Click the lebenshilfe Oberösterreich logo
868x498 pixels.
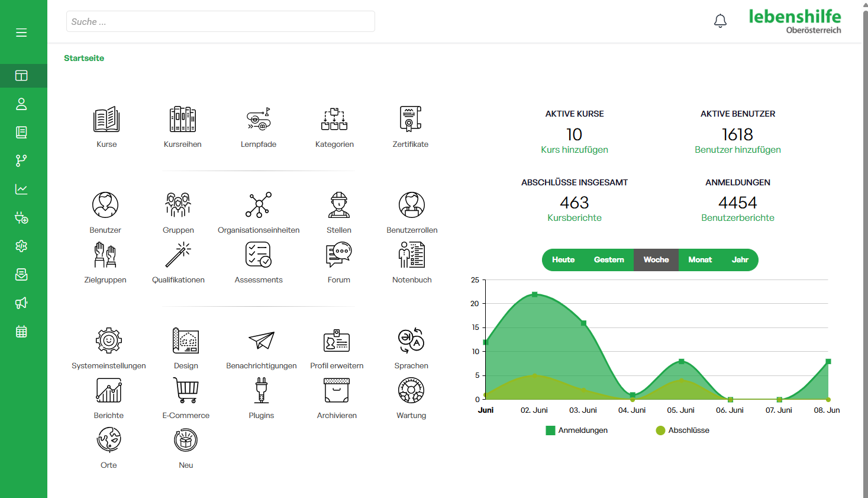pos(795,21)
